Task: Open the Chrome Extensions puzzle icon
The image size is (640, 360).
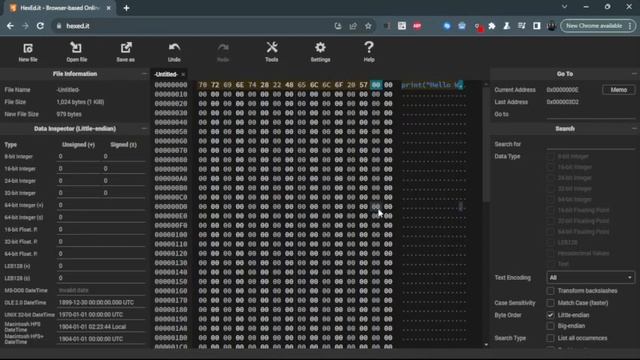Action: tap(492, 26)
